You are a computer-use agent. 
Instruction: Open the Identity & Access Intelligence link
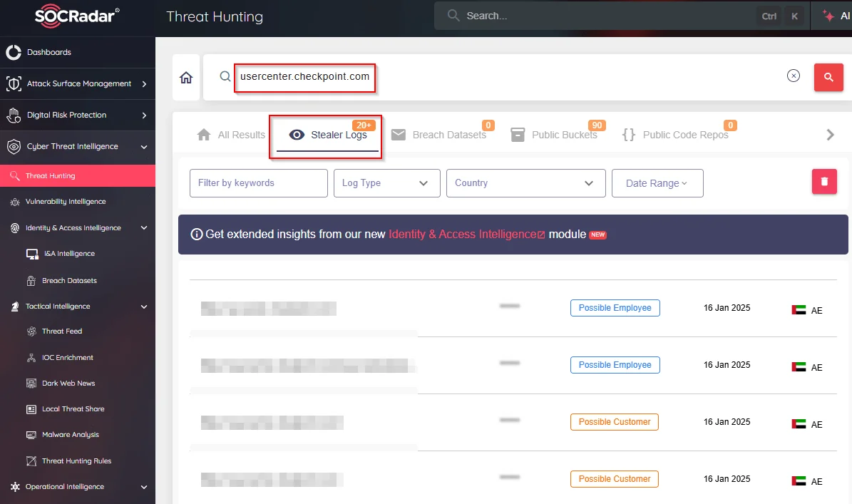[x=466, y=234]
